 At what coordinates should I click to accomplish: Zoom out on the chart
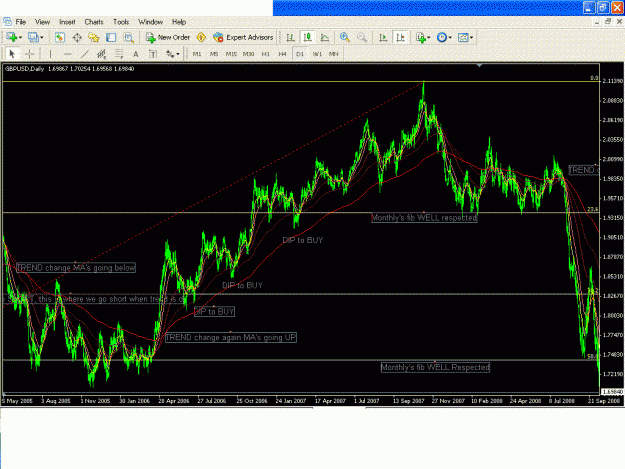362,37
